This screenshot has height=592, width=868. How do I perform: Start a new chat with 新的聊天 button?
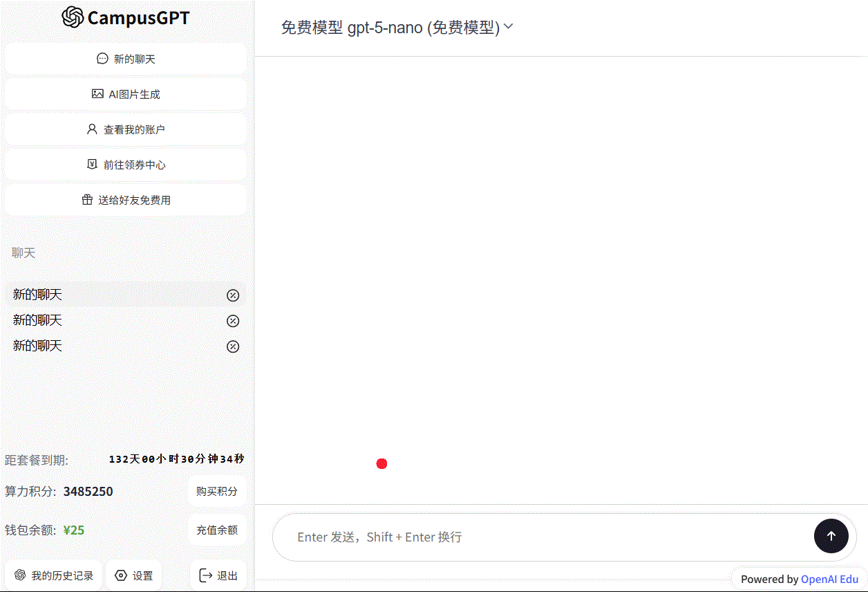point(126,59)
